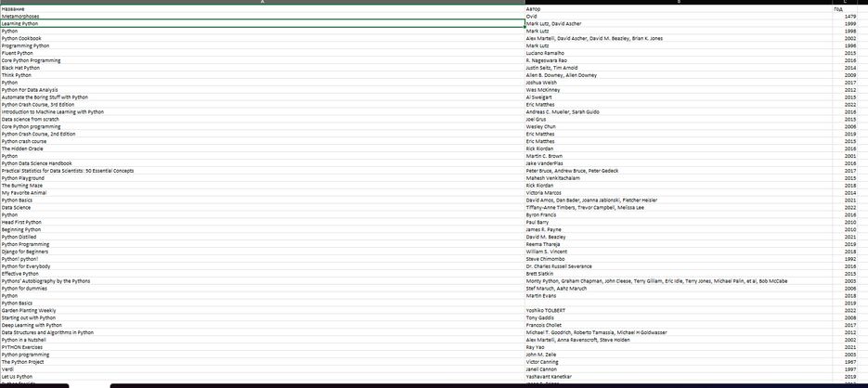Select 'Head First Python' cell

[263, 222]
